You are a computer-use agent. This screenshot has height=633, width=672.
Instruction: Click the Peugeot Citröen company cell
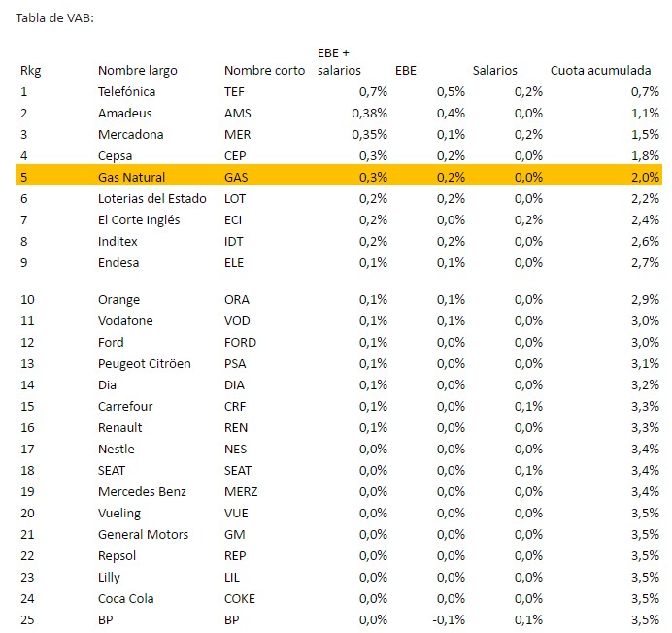pyautogui.click(x=144, y=364)
